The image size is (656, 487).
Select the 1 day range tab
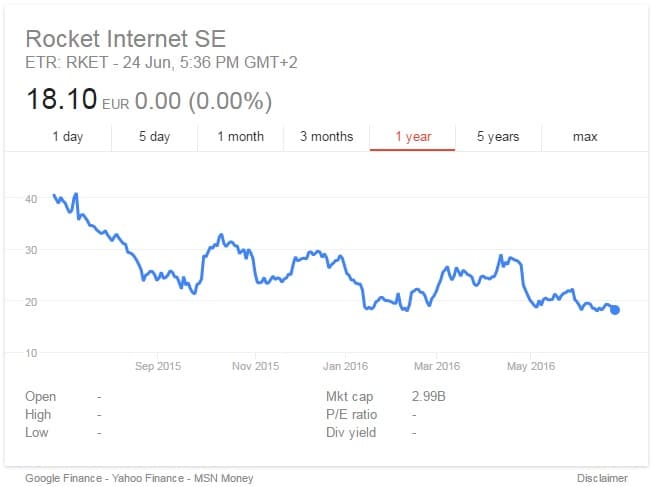click(68, 137)
